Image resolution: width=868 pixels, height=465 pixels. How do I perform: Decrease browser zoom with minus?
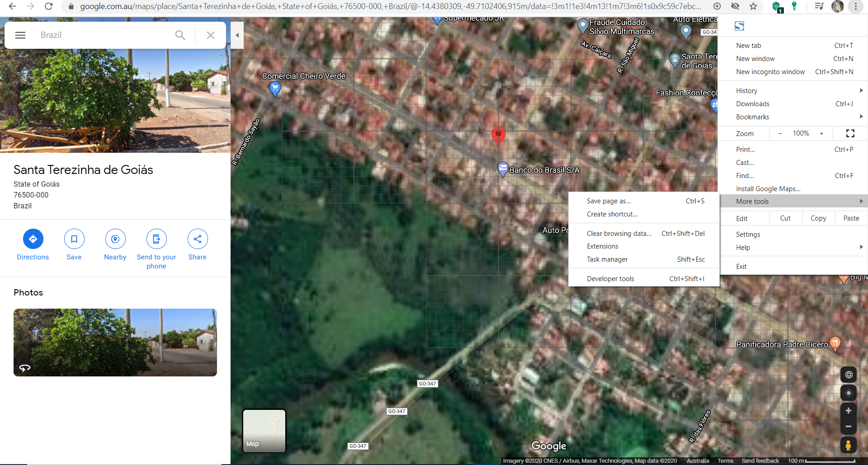[780, 133]
